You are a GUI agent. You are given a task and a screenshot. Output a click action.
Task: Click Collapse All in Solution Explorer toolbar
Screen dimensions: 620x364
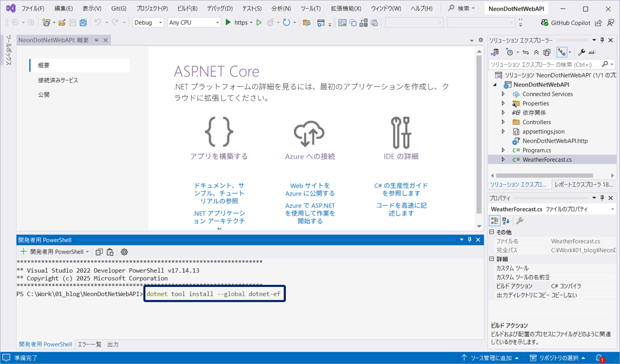tap(536, 52)
